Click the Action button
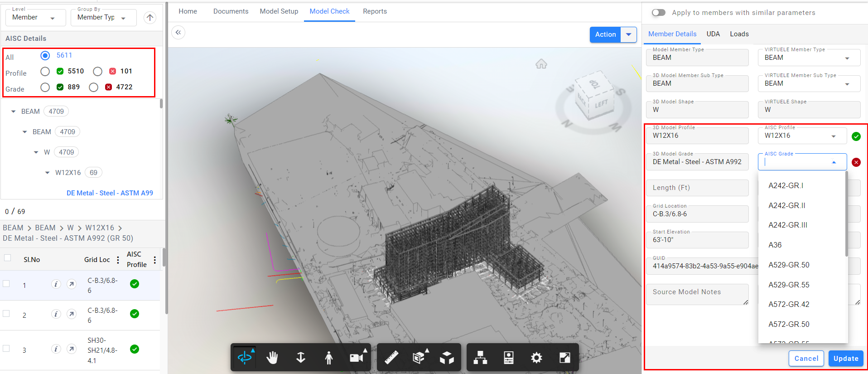Image resolution: width=868 pixels, height=374 pixels. [x=605, y=34]
